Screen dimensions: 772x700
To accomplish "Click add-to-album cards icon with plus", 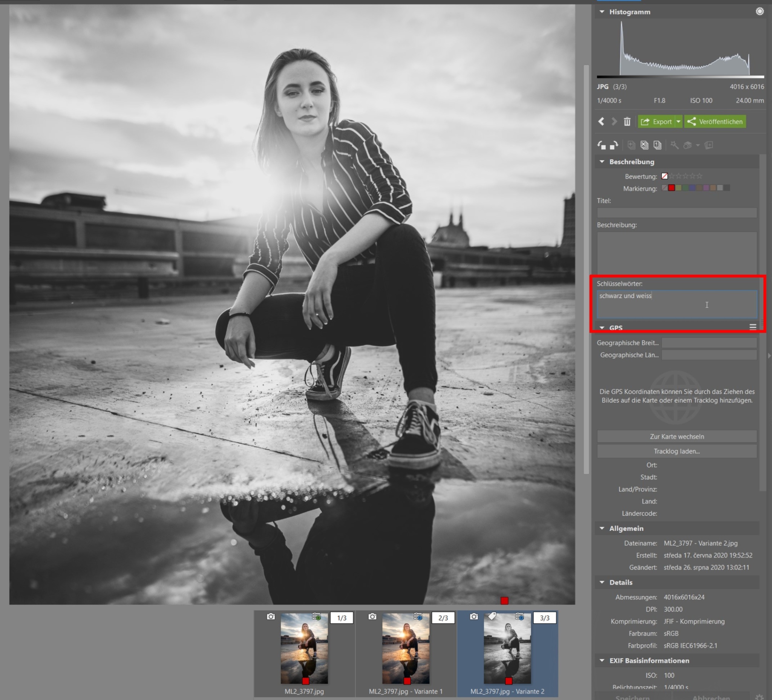I will [x=709, y=145].
